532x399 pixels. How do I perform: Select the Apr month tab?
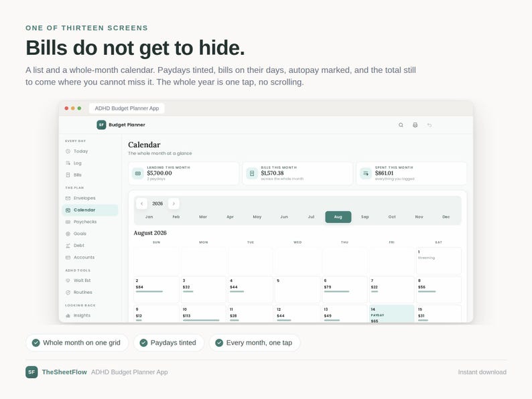point(230,217)
